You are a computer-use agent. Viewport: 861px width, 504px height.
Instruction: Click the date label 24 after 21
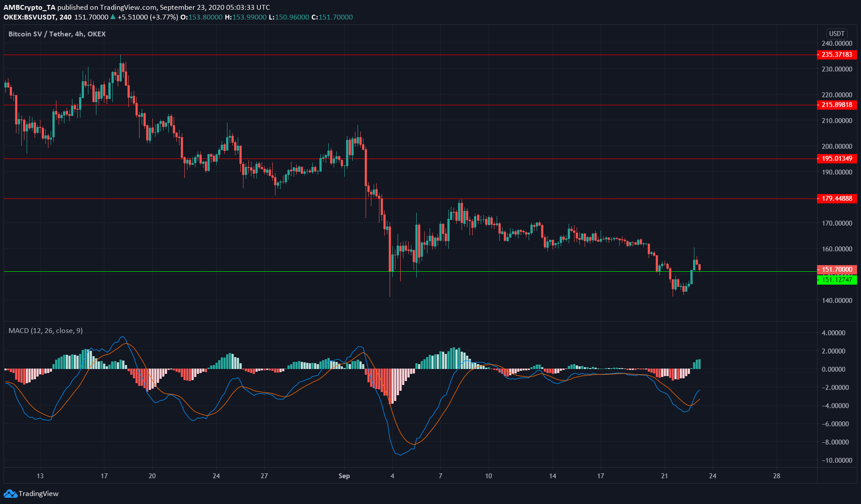point(713,476)
